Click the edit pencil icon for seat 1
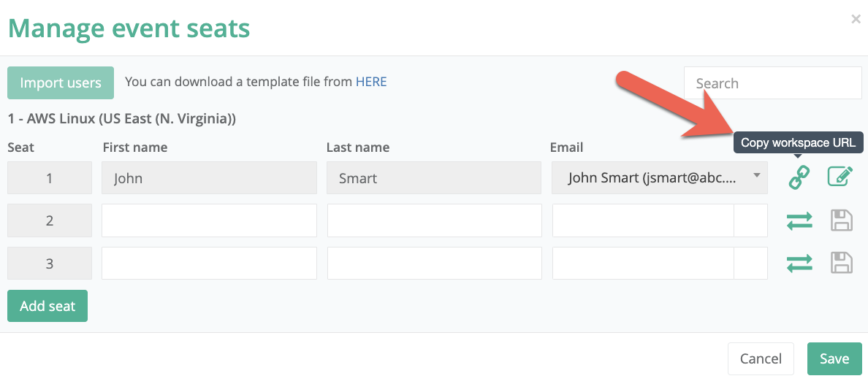Screen dimensions: 868x384 tap(840, 177)
